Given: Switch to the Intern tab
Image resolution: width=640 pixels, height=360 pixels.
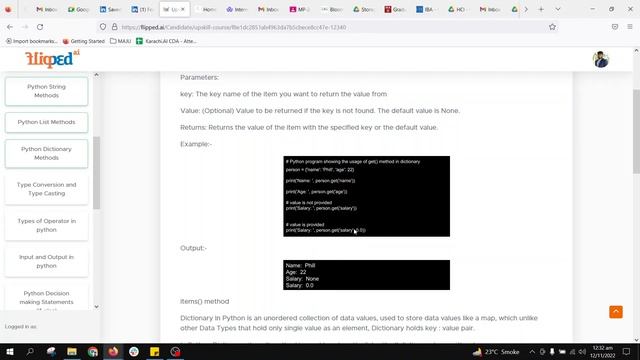Looking at the screenshot, I should click(x=237, y=9).
